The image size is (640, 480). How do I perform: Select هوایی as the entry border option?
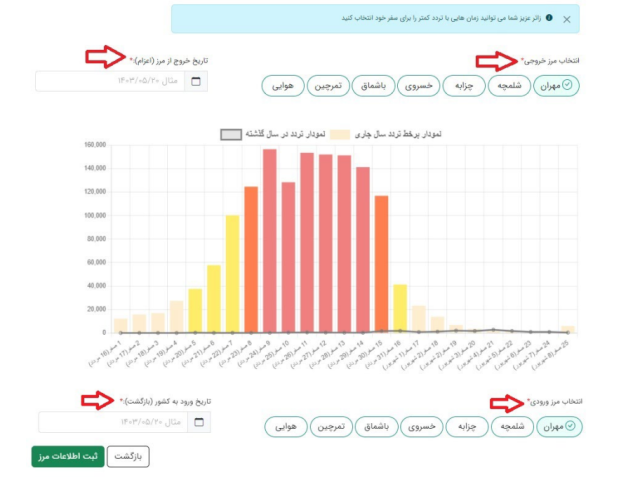click(287, 427)
